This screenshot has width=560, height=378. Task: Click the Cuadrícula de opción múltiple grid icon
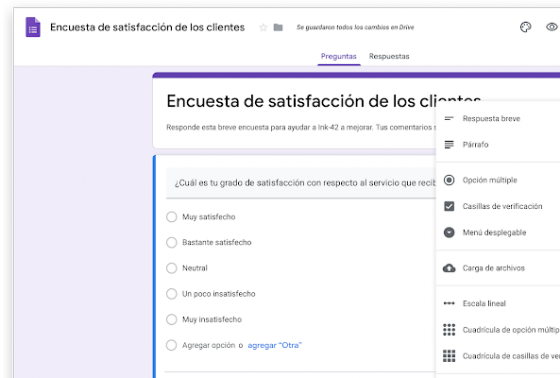449,330
